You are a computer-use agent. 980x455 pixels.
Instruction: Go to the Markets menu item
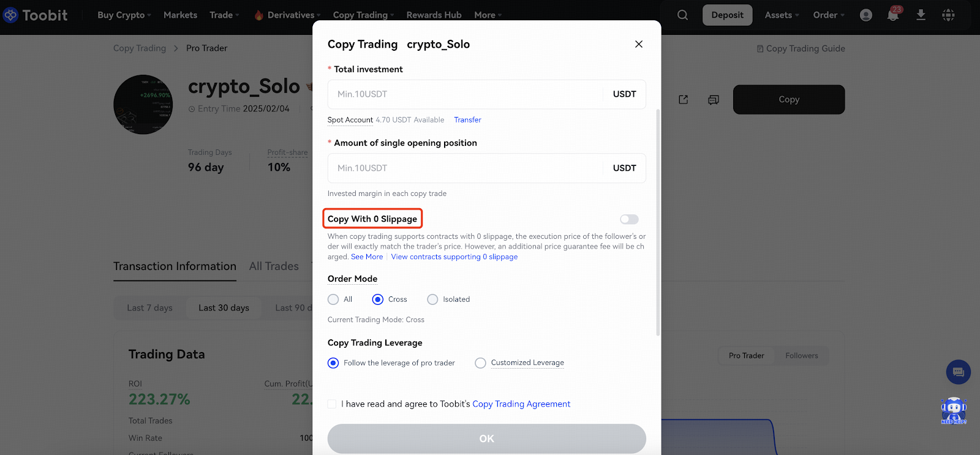(x=180, y=15)
